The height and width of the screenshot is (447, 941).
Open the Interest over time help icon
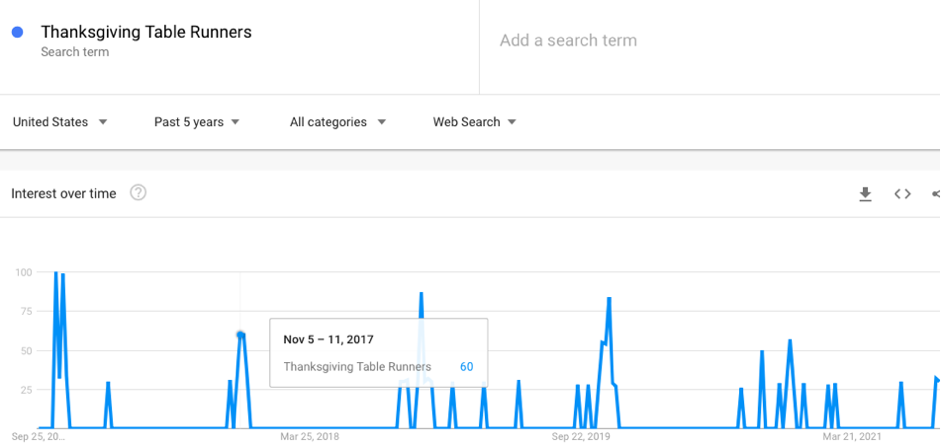(x=138, y=193)
